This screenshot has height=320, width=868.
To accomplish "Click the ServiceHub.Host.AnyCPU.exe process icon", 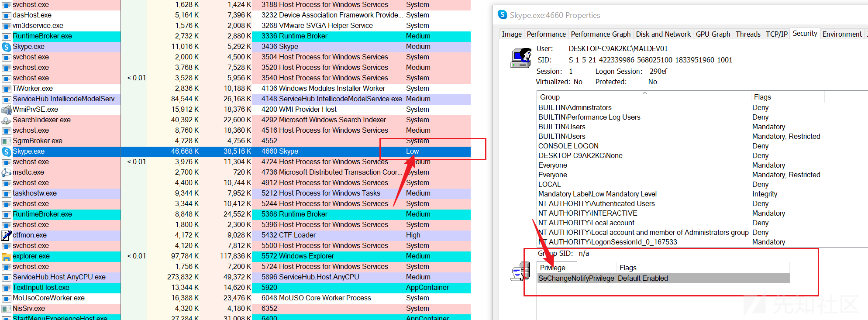I will click(x=7, y=277).
